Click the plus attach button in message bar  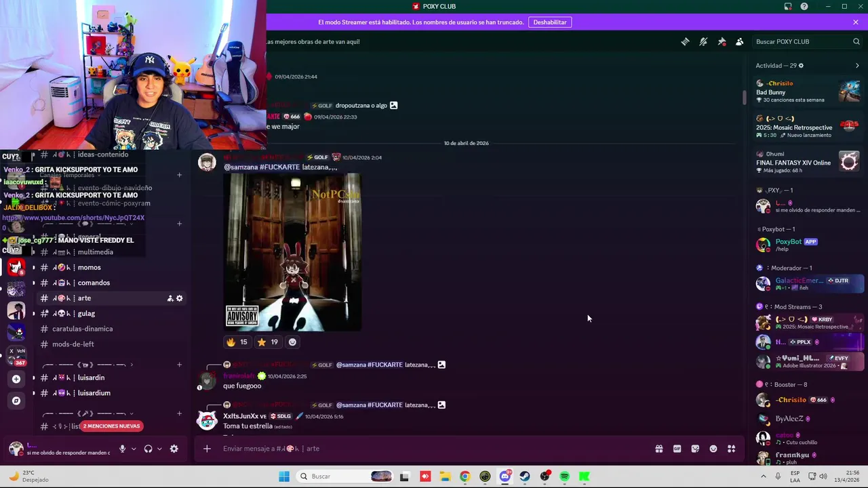207,449
